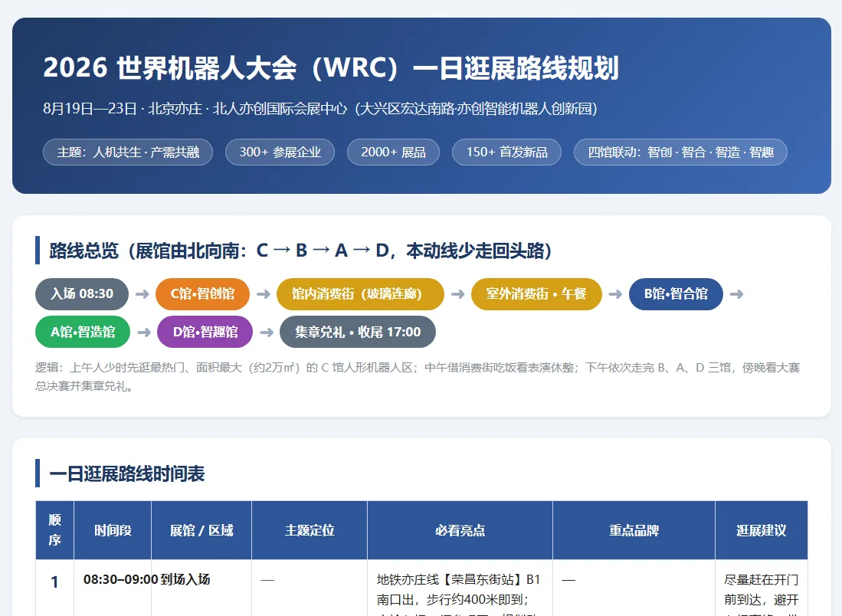Click the 路线总览 section heading
The image size is (842, 616).
300,251
